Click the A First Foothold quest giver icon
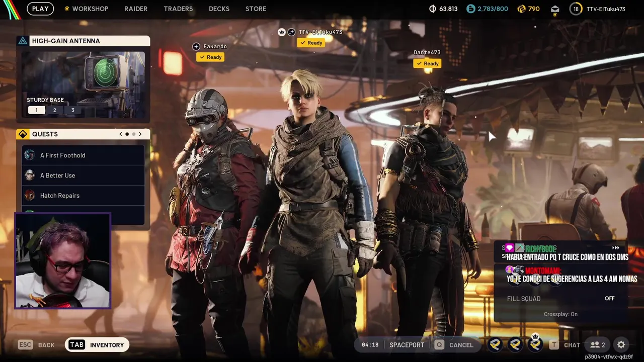This screenshot has height=362, width=644. click(30, 155)
